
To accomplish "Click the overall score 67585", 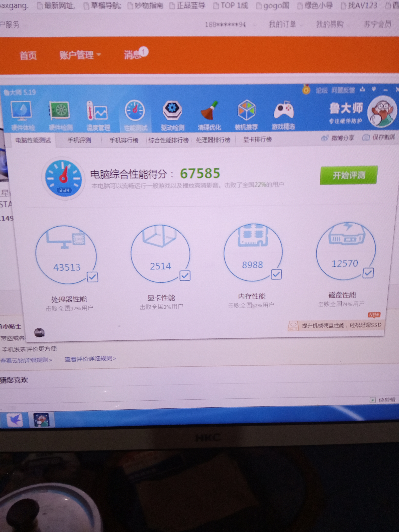I will (x=200, y=173).
